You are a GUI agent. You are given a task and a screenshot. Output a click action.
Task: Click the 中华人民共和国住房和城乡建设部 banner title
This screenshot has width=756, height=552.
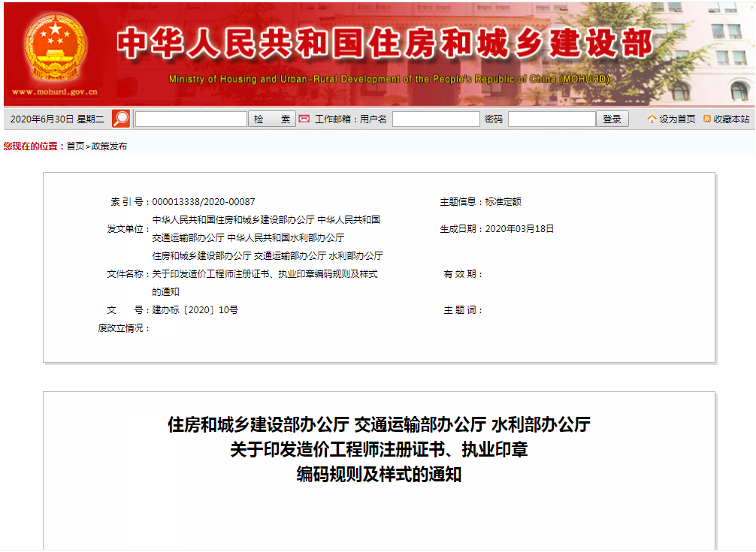(385, 44)
